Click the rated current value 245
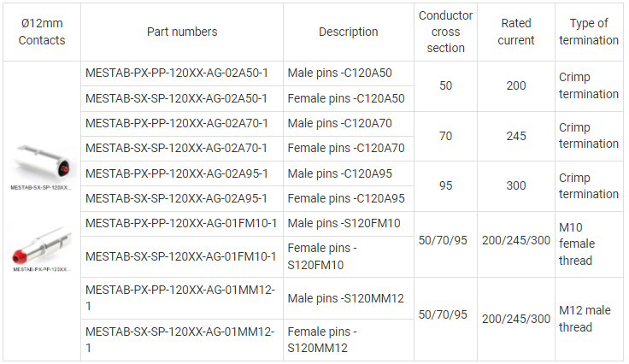This screenshot has height=364, width=629. [516, 136]
